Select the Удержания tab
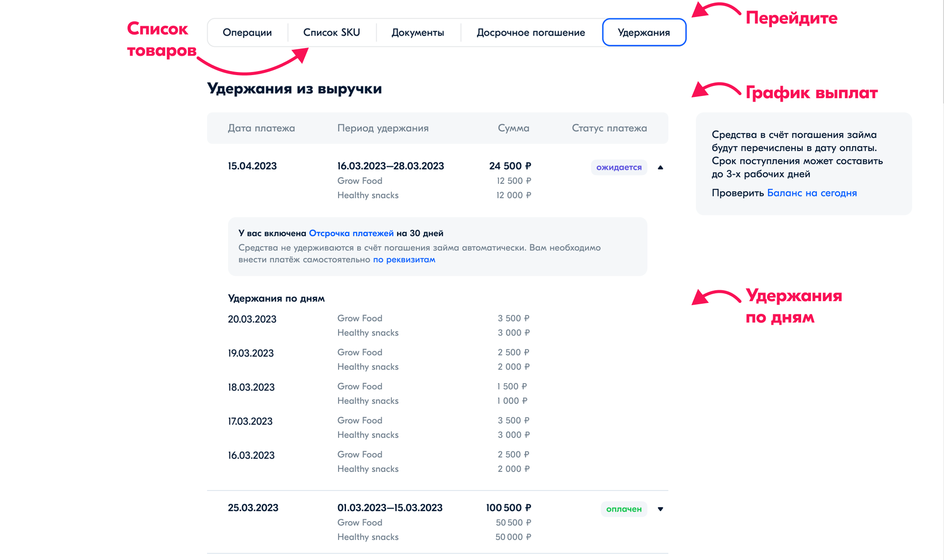944x560 pixels. (644, 32)
